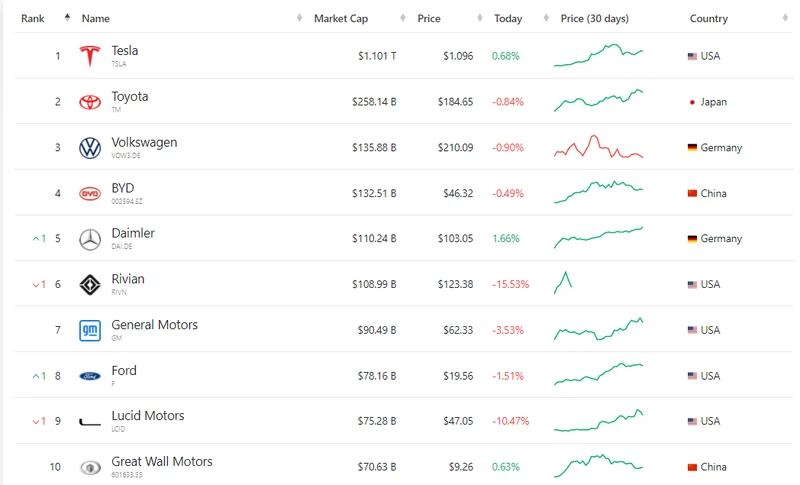Image resolution: width=800 pixels, height=485 pixels.
Task: Click the Japan flag in Toyota row
Action: pyautogui.click(x=692, y=102)
